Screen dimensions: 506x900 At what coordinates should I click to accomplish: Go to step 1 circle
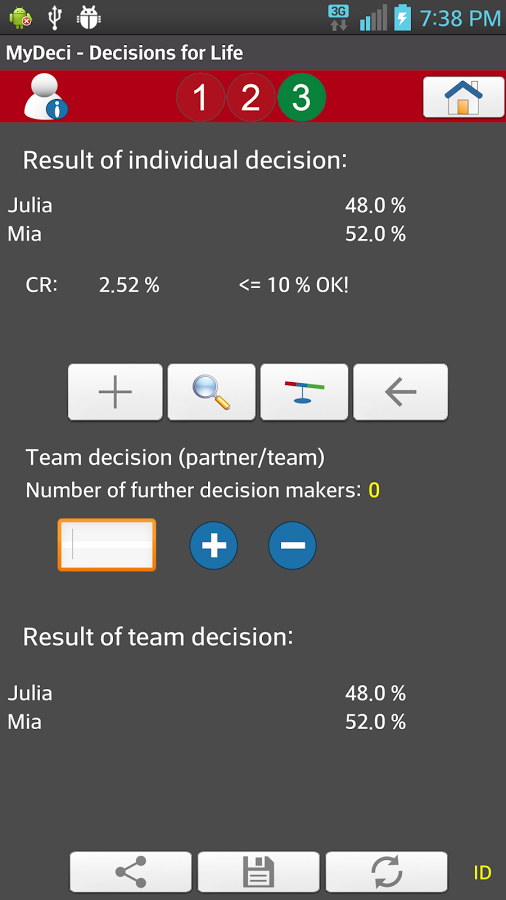tap(200, 98)
